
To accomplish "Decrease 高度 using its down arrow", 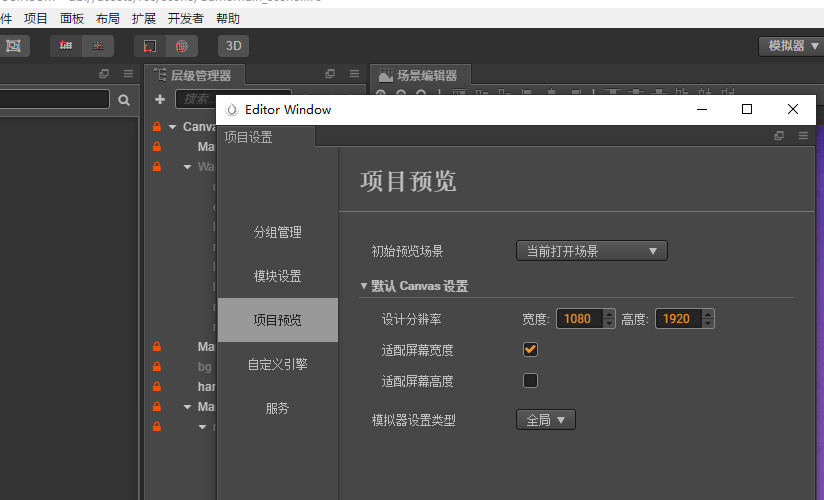I will [708, 323].
